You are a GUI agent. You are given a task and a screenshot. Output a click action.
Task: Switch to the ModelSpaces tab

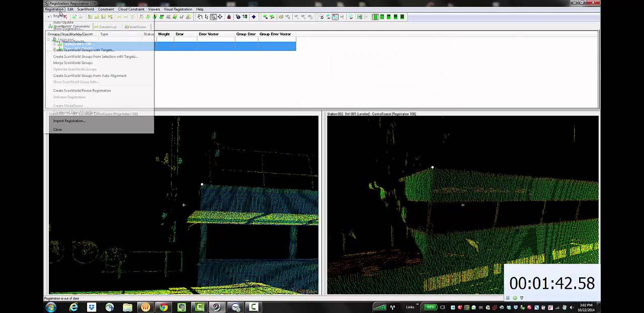[x=135, y=27]
